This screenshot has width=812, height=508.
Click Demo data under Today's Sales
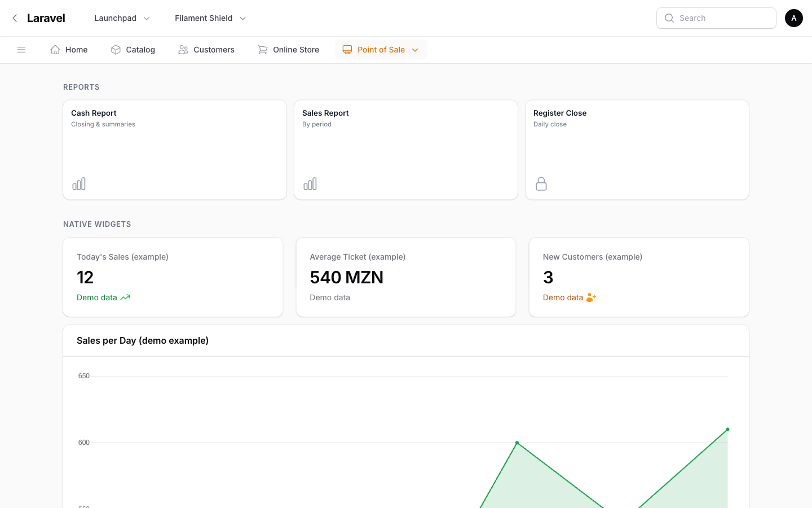pos(97,297)
